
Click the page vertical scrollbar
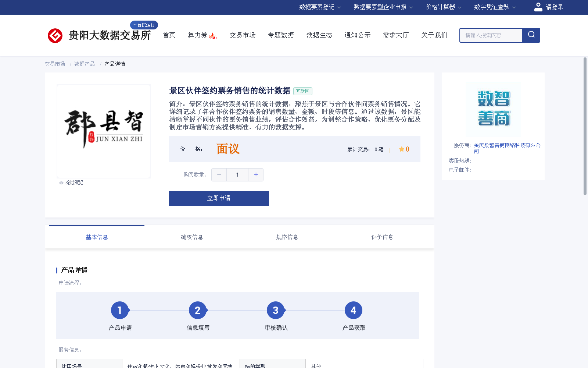[585, 126]
